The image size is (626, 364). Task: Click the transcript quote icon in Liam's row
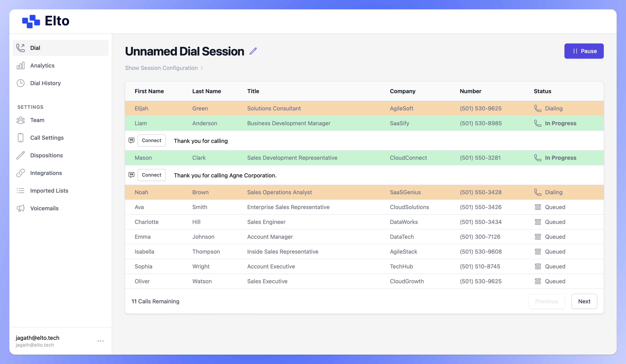(x=131, y=140)
